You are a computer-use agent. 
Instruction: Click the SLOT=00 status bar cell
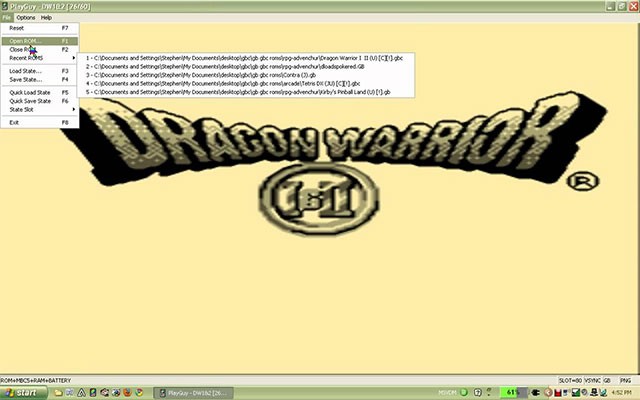(570, 380)
